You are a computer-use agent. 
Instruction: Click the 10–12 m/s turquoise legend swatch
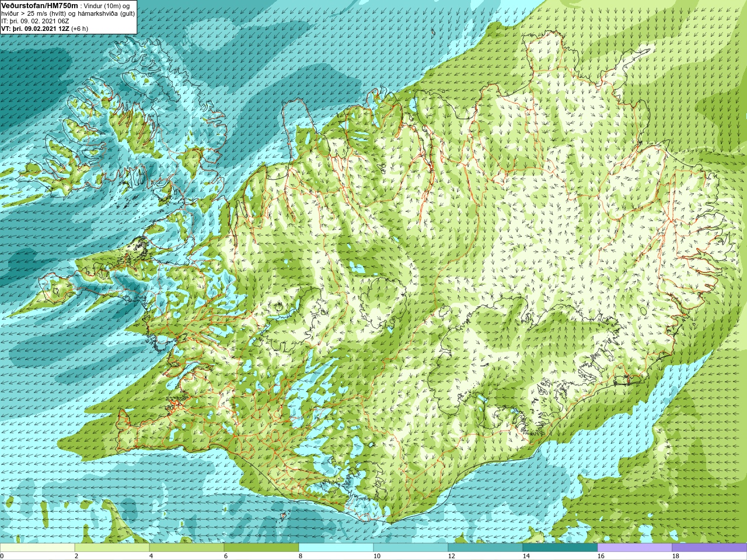click(411, 548)
